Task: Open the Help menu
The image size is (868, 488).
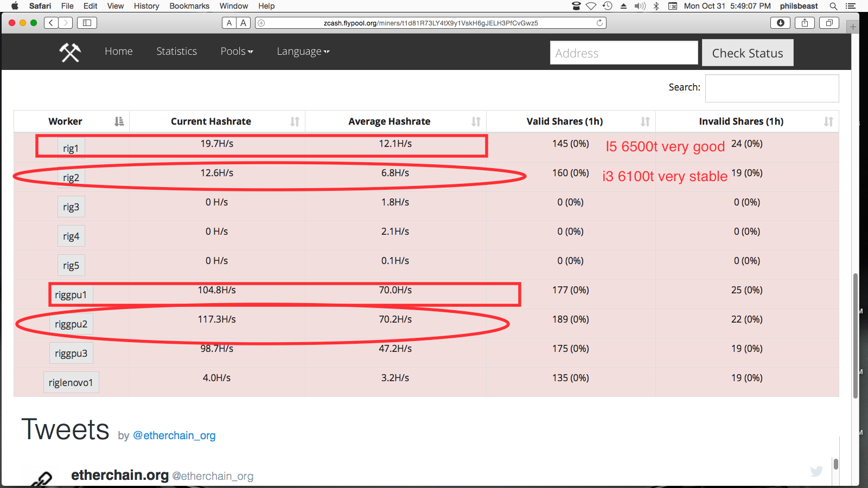Action: 266,6
